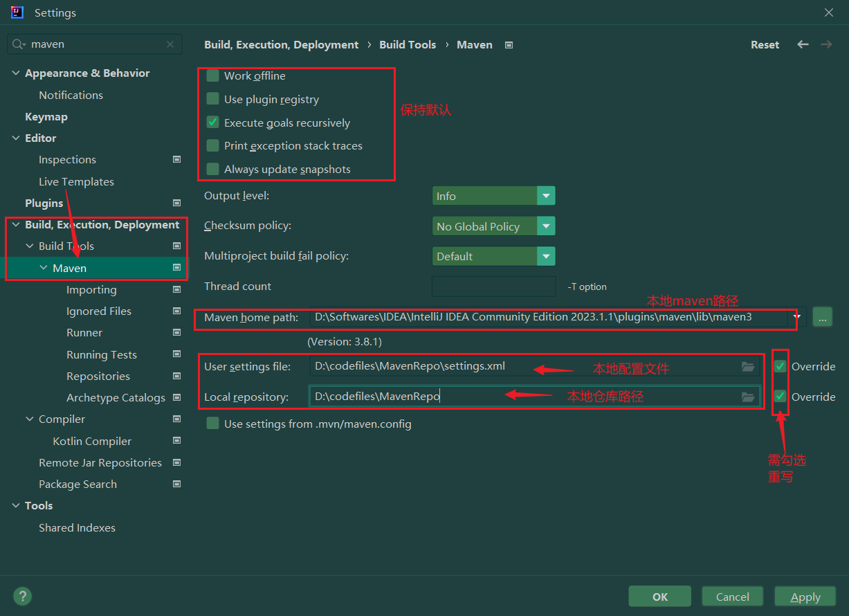849x616 pixels.
Task: Navigate back with the left arrow icon
Action: [803, 44]
